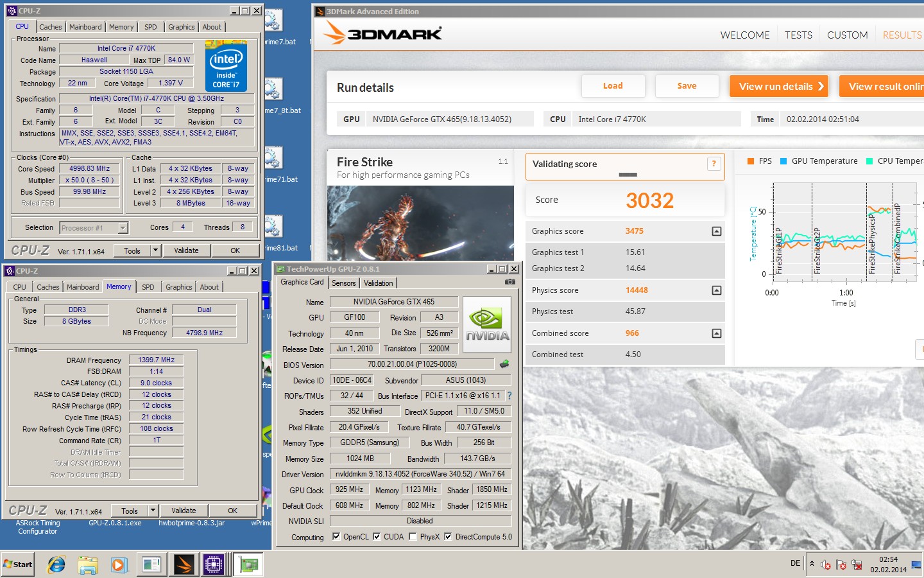Viewport: 924px width, 578px height.
Task: Click the GPU-Z title bar icon
Action: point(280,269)
